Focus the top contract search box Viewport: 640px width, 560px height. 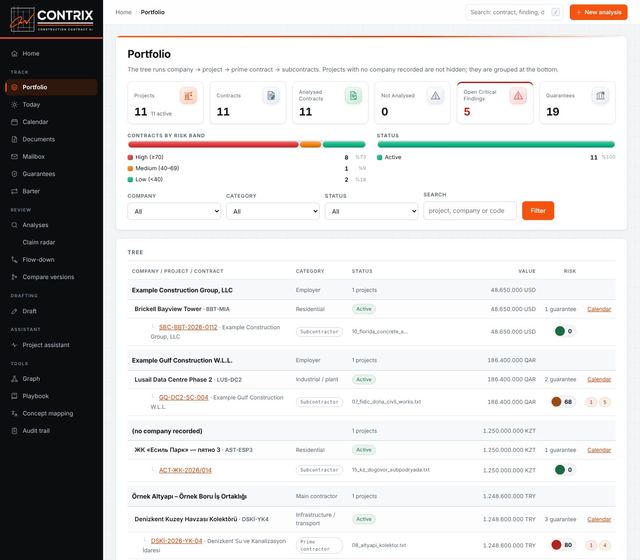514,12
